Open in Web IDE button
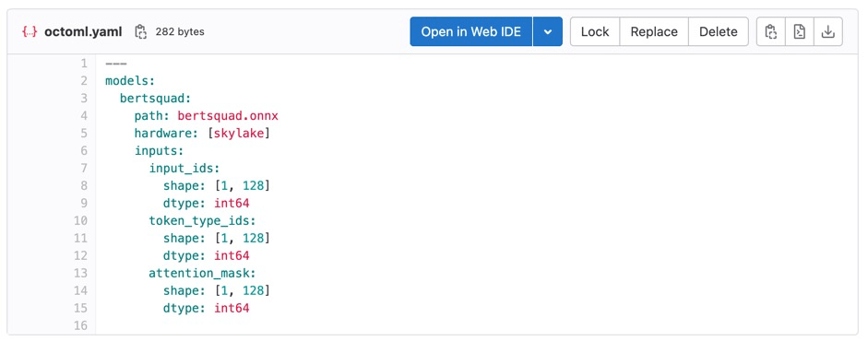868x341 pixels. click(x=471, y=31)
